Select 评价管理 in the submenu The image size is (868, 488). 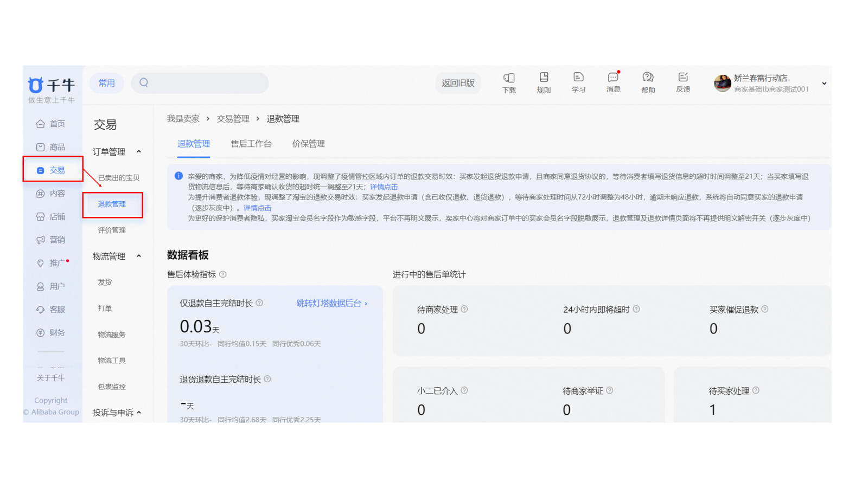click(112, 230)
